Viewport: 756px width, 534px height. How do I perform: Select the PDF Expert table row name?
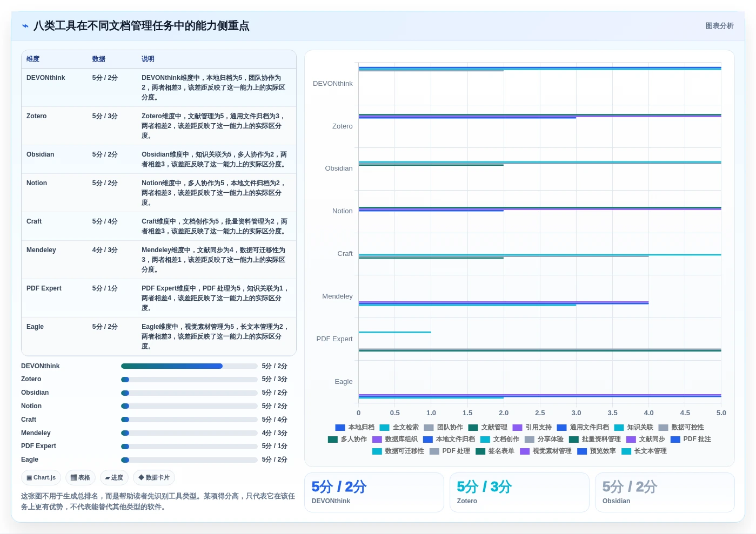point(44,288)
